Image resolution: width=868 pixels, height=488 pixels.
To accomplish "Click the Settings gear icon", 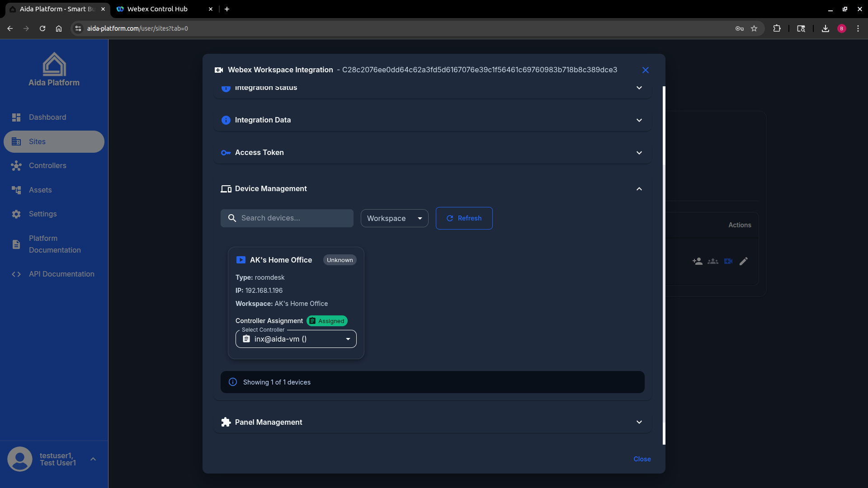I will point(16,214).
